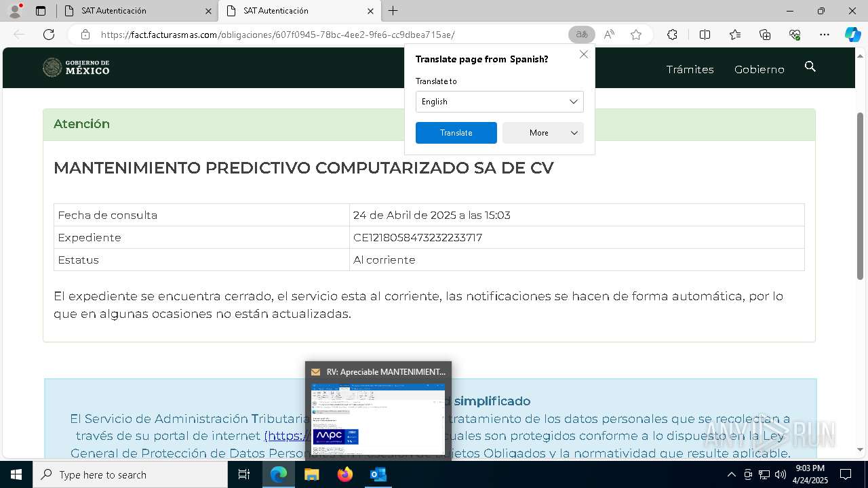Open the volume tray icon
This screenshot has width=868, height=488.
click(781, 474)
